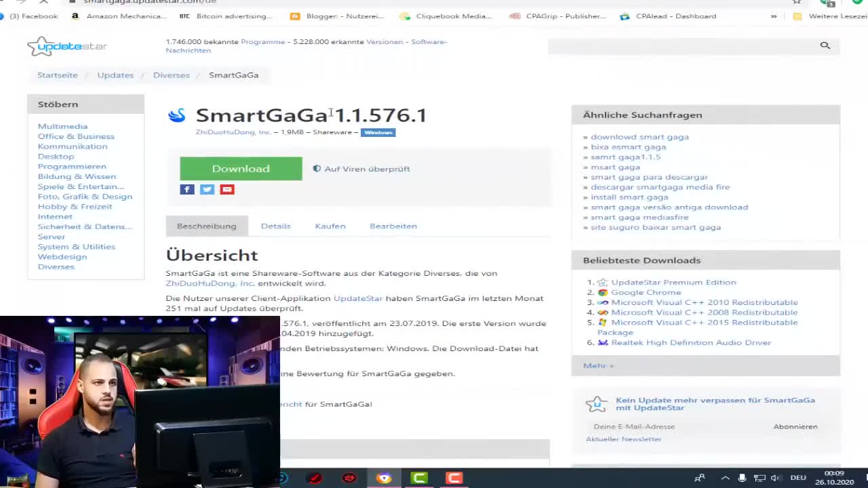Switch to Details tab

point(275,226)
